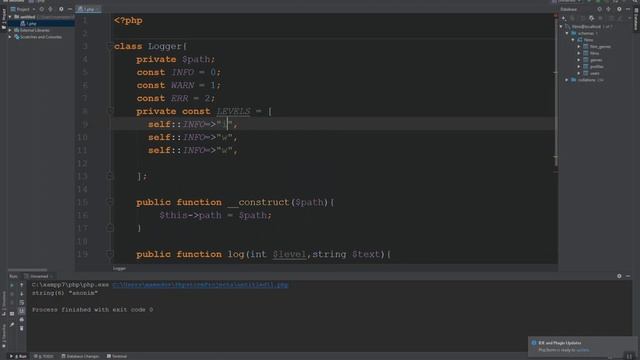Open the Terminal bottom tab

coord(117,356)
